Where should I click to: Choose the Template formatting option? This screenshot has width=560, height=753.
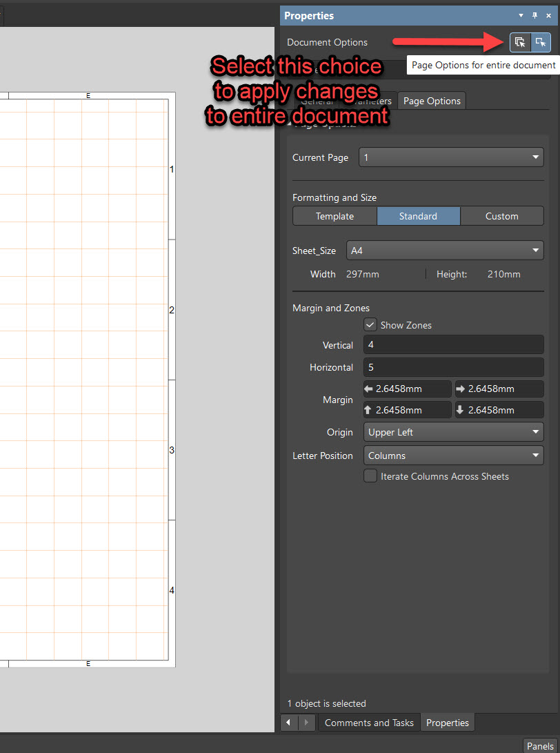pyautogui.click(x=335, y=216)
